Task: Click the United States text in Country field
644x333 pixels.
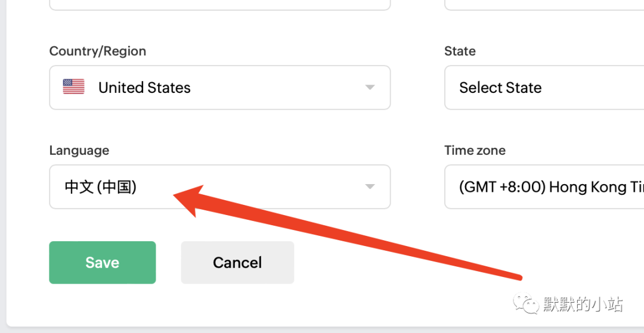Action: 144,88
